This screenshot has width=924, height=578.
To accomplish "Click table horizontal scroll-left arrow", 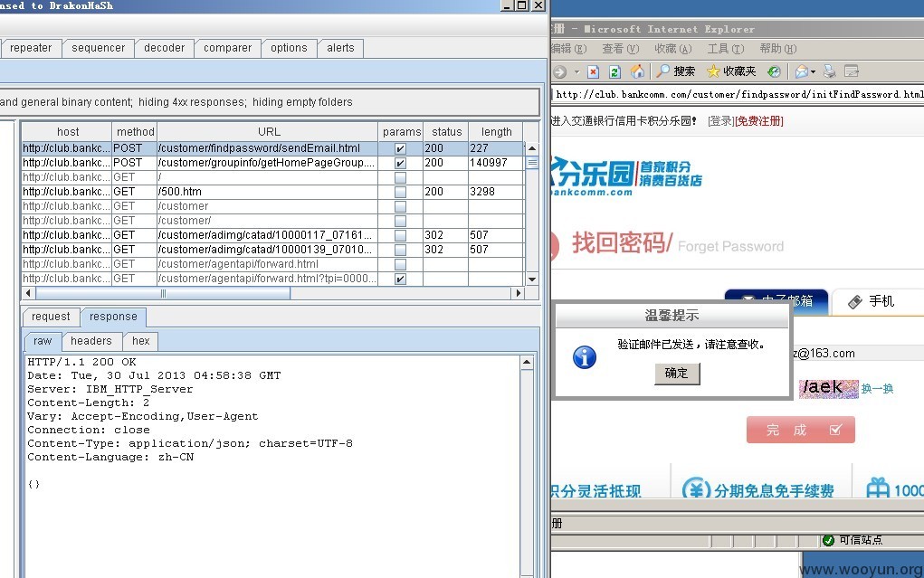I will click(28, 293).
